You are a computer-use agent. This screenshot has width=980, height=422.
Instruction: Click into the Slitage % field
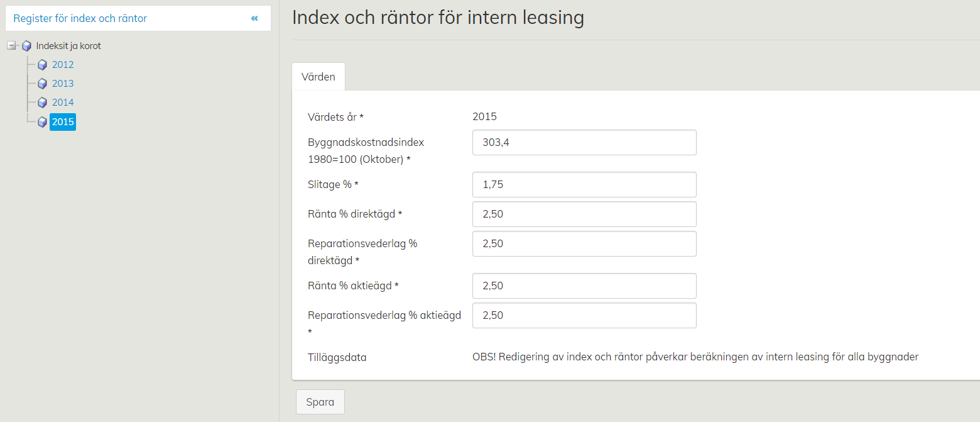point(584,184)
